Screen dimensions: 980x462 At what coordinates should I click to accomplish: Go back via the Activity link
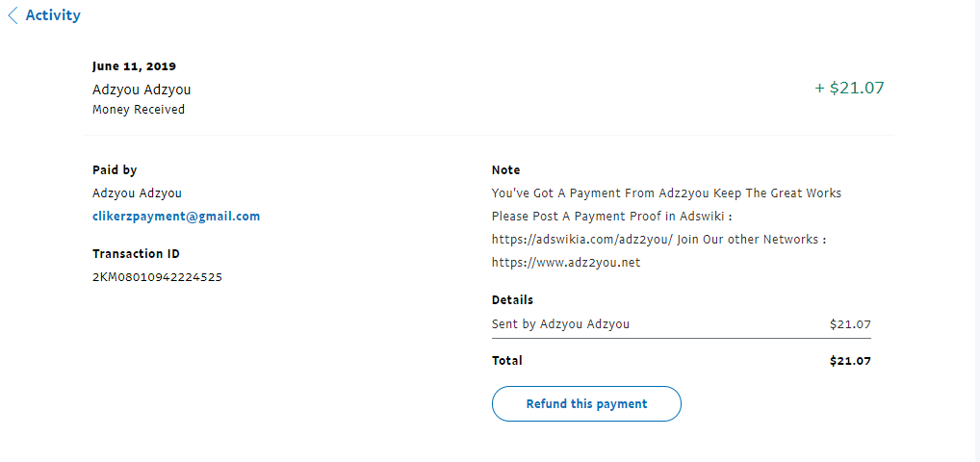53,15
